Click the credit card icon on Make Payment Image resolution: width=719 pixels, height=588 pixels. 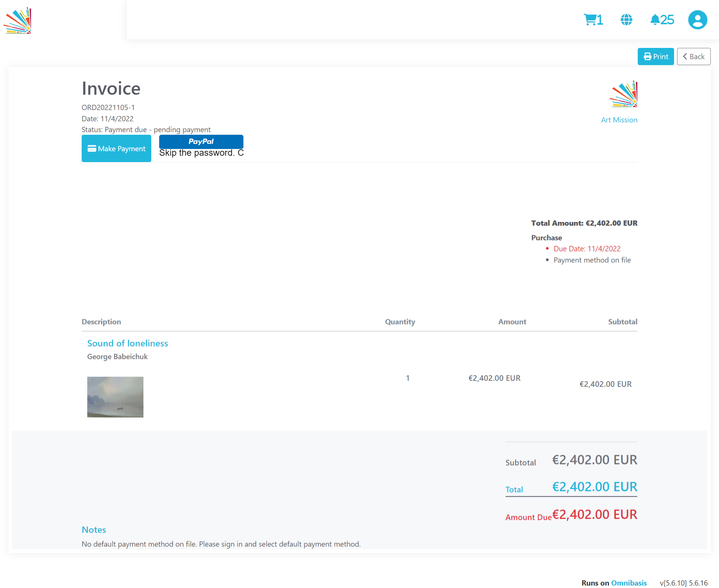tap(92, 149)
